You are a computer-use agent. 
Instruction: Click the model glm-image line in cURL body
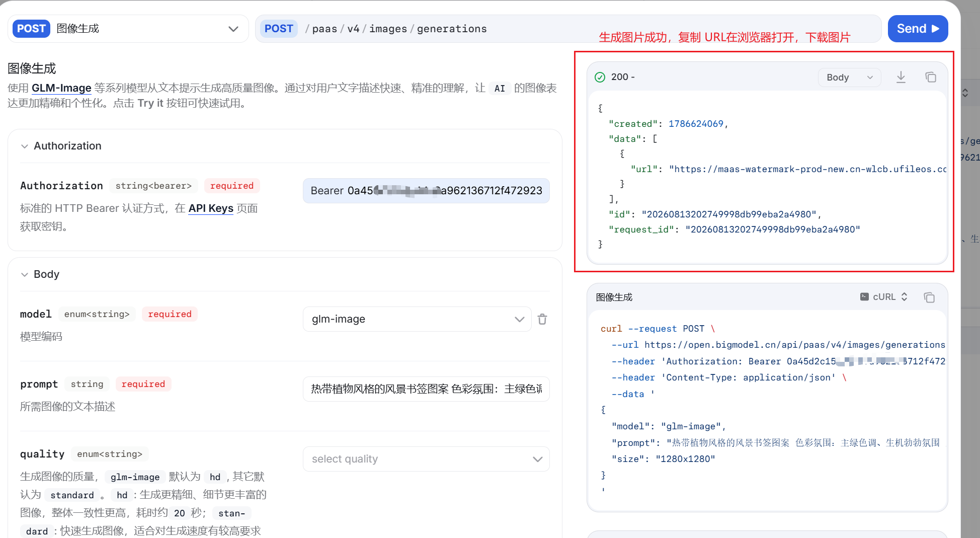pos(669,426)
